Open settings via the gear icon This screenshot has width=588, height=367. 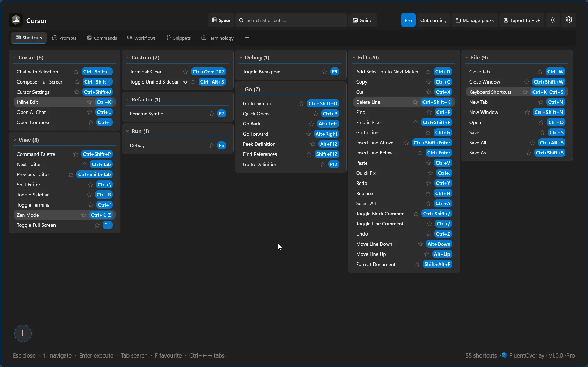click(x=569, y=20)
